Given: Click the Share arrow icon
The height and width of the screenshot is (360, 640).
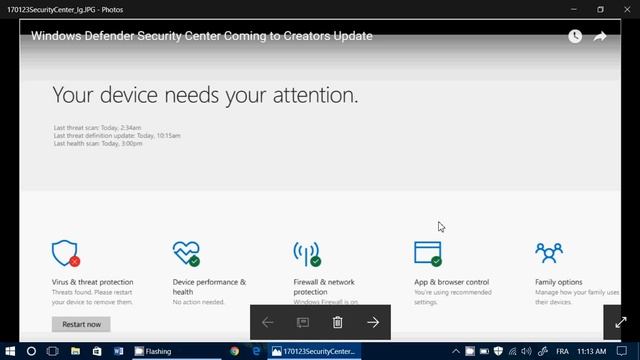Looking at the screenshot, I should tap(600, 36).
